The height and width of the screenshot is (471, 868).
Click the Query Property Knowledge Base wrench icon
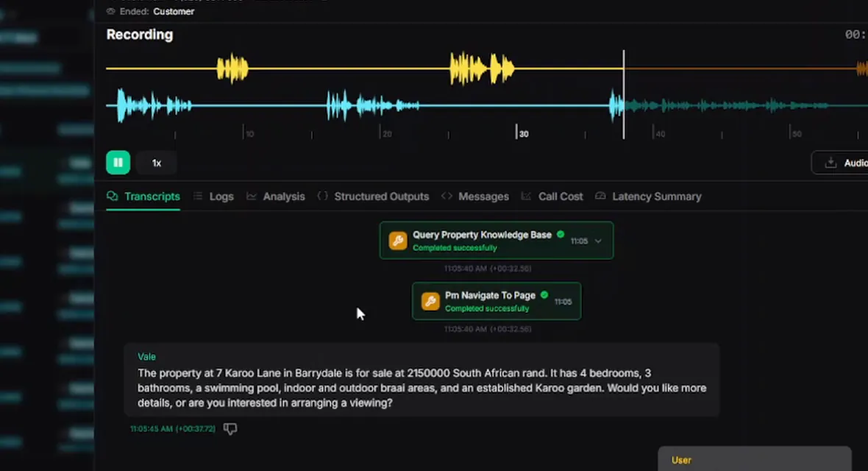[398, 241]
